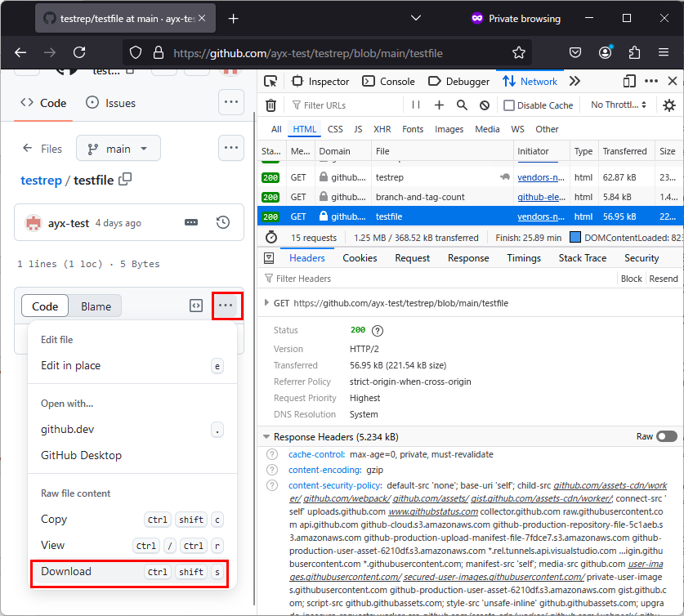The height and width of the screenshot is (616, 684).
Task: Pause network recording
Action: (x=416, y=105)
